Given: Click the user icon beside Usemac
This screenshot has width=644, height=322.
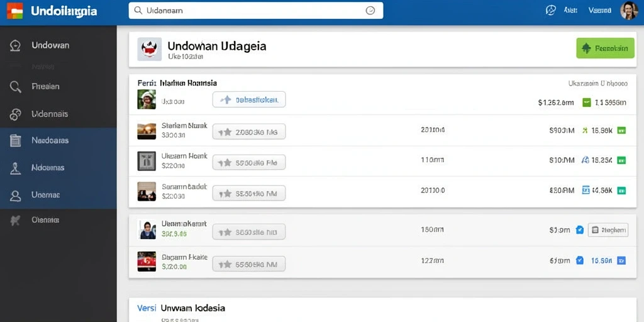Looking at the screenshot, I should 15,196.
